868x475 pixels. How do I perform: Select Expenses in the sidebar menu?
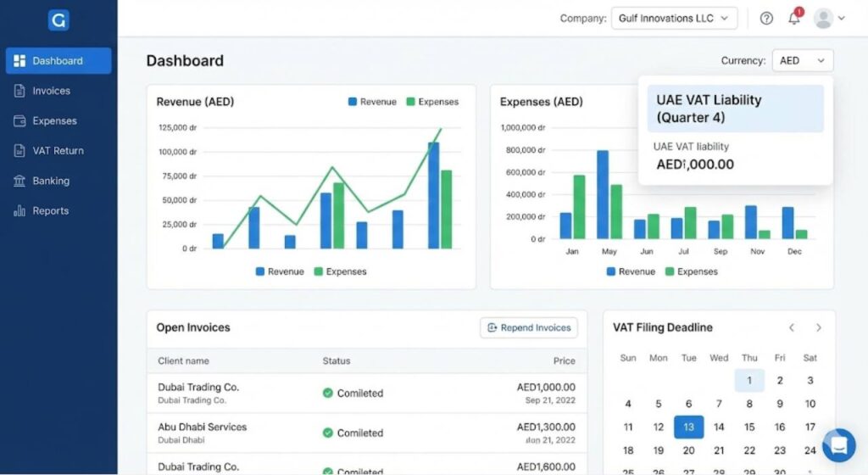pyautogui.click(x=54, y=120)
